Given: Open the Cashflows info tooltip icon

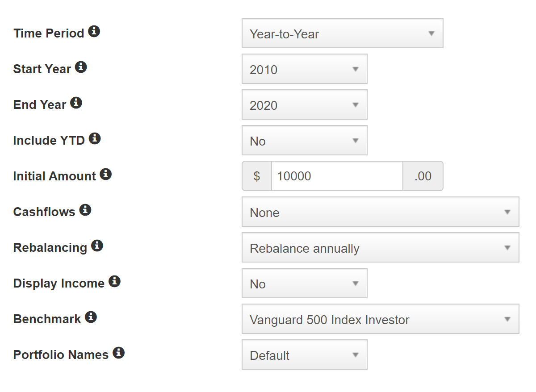Looking at the screenshot, I should (85, 210).
